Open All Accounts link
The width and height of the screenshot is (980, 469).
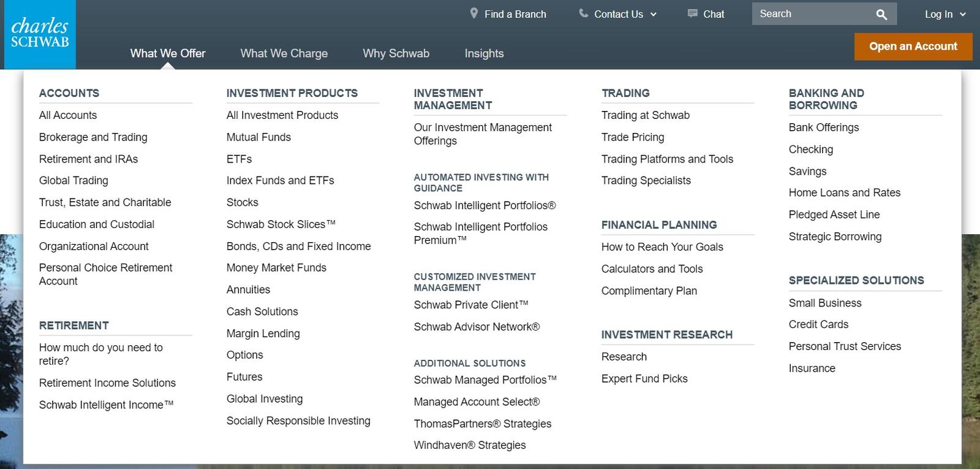point(68,115)
